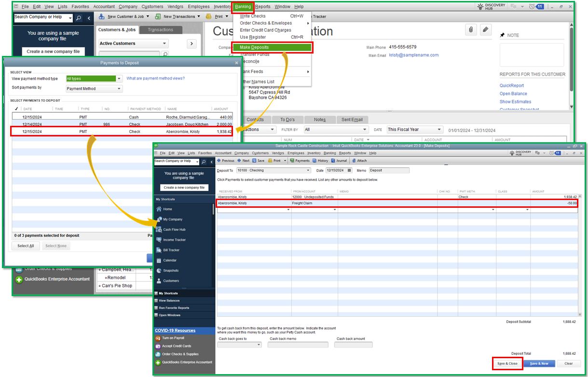Open Pmt Meth. dropdown on blank row
The image size is (588, 377).
click(492, 210)
